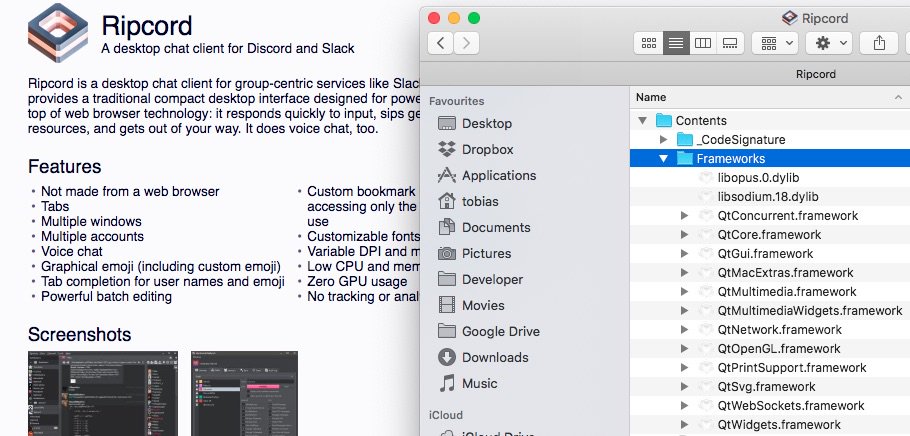Click the Ripcord path bar label

point(815,74)
